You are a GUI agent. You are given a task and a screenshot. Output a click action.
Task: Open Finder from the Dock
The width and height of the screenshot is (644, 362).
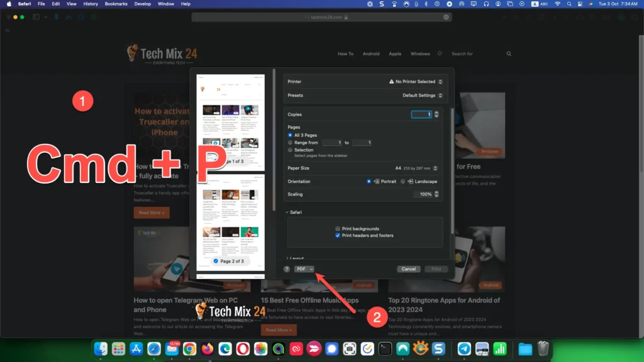tap(101, 349)
